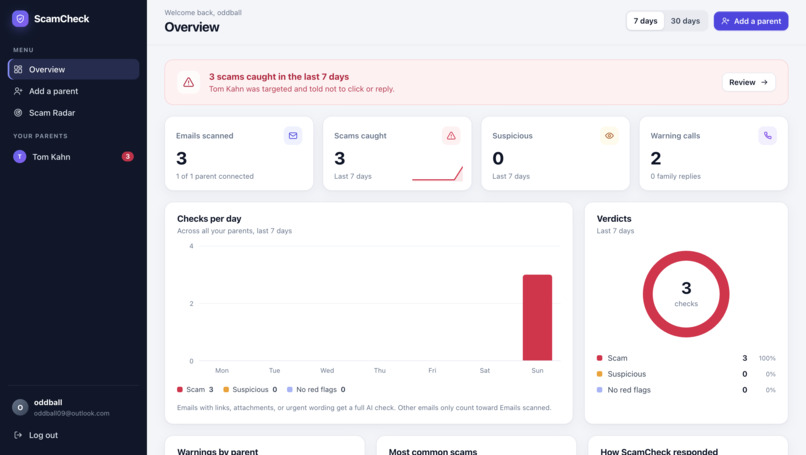The width and height of the screenshot is (806, 455).
Task: Switch the range to 30 days
Action: point(685,21)
